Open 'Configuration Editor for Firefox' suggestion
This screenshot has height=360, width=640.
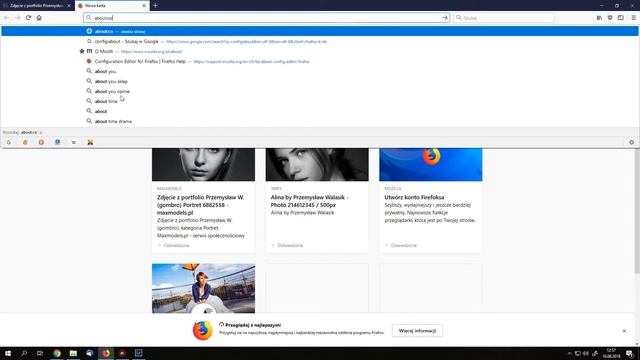320,61
